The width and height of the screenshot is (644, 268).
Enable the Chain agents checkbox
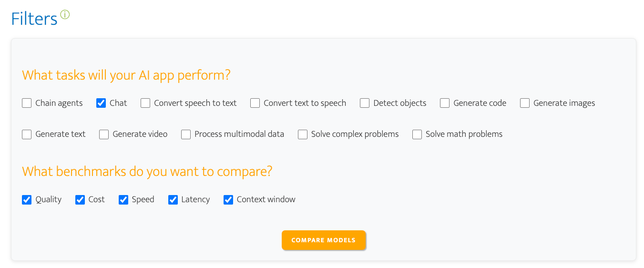27,103
